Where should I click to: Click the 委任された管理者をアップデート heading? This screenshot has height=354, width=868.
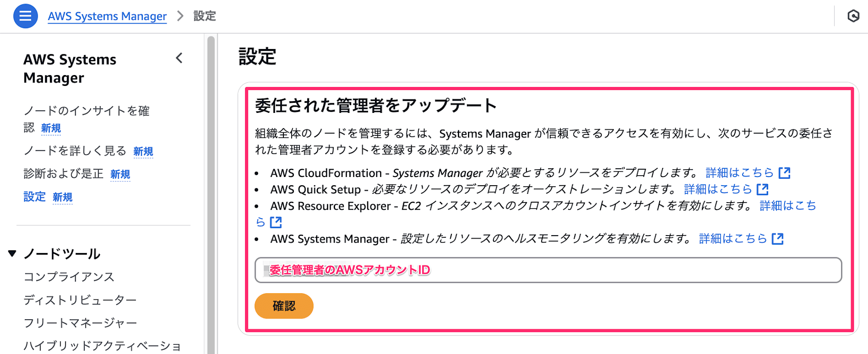[x=376, y=105]
